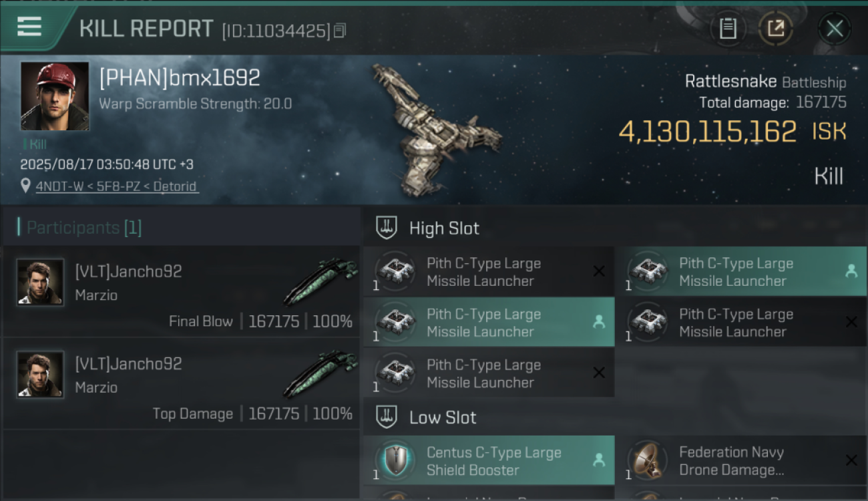868x501 pixels.
Task: Click the Federation Navy Drone Damage module icon
Action: [645, 460]
